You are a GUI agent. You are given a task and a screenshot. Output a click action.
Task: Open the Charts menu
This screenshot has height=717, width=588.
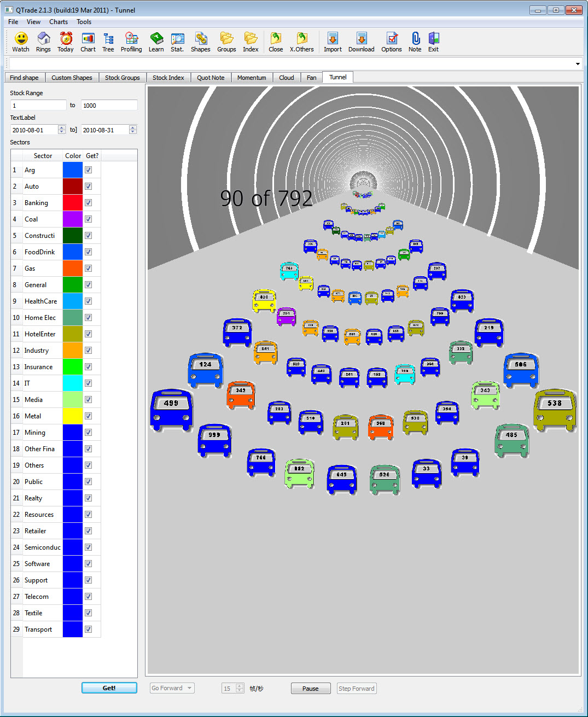pyautogui.click(x=58, y=22)
